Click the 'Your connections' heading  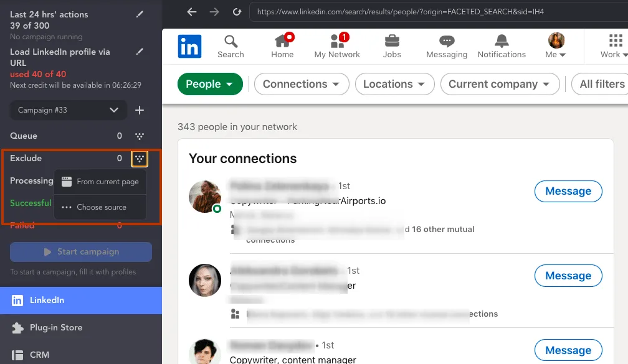tap(243, 159)
